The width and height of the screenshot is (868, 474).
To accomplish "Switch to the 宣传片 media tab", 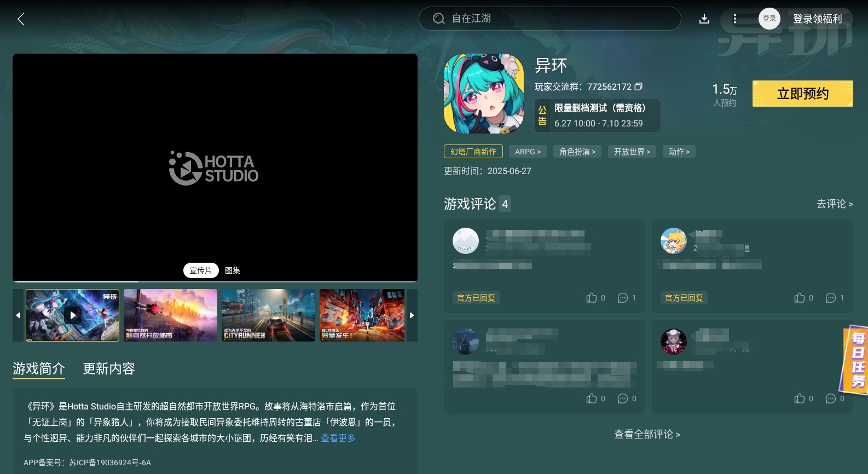I will 201,270.
